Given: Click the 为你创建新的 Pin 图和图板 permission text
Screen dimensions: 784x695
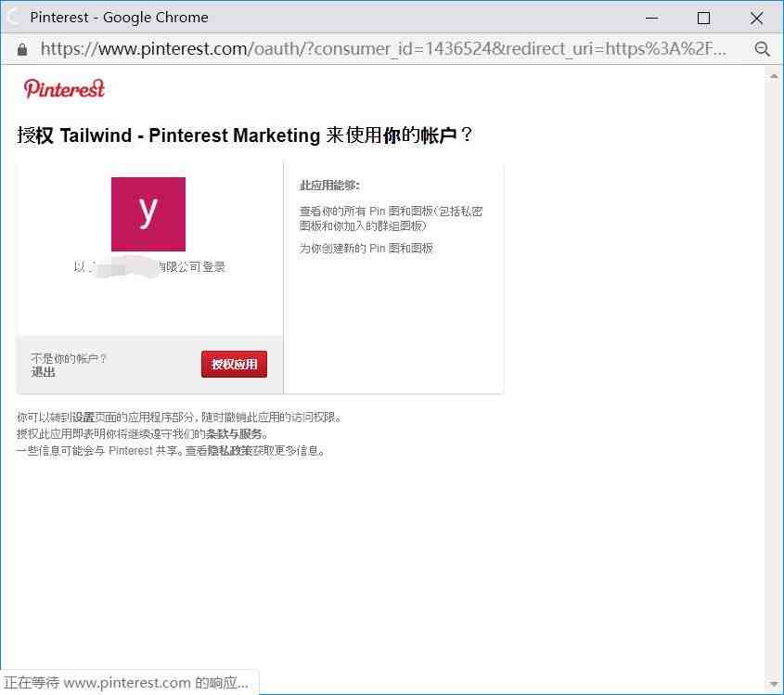Looking at the screenshot, I should click(366, 248).
